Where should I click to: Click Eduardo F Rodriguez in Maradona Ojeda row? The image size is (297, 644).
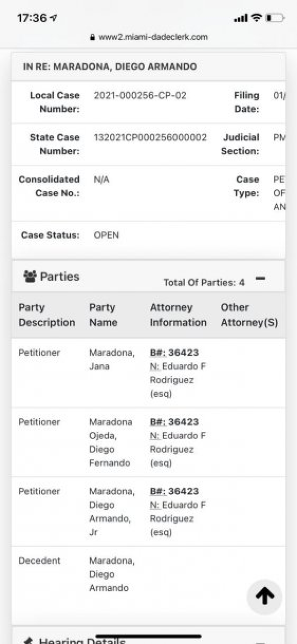click(x=178, y=443)
